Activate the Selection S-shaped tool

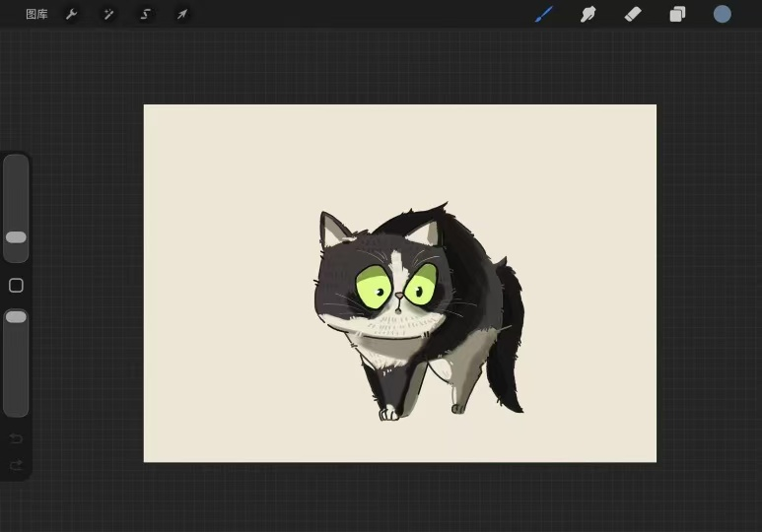145,15
